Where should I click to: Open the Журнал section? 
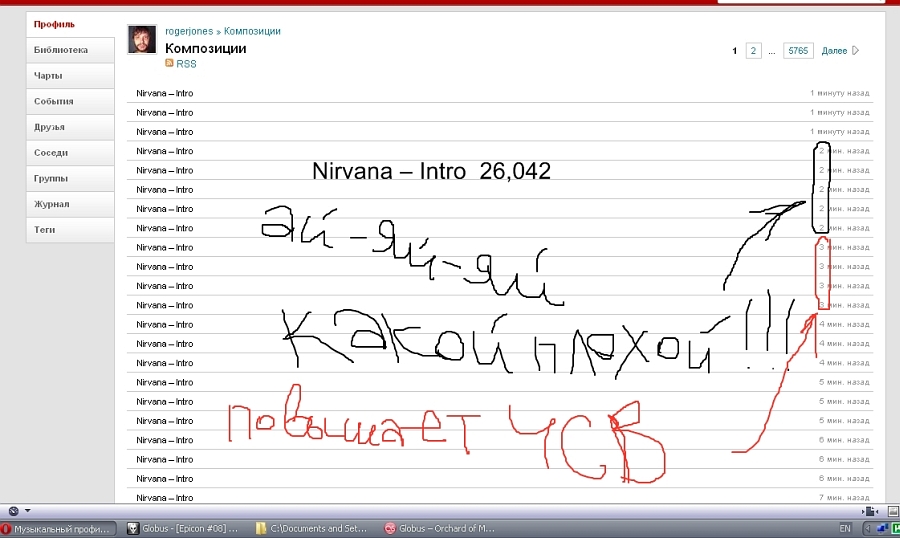click(x=70, y=204)
